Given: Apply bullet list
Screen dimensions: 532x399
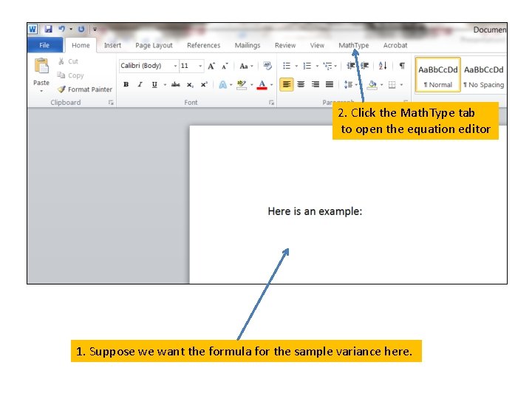Looking at the screenshot, I should (287, 66).
